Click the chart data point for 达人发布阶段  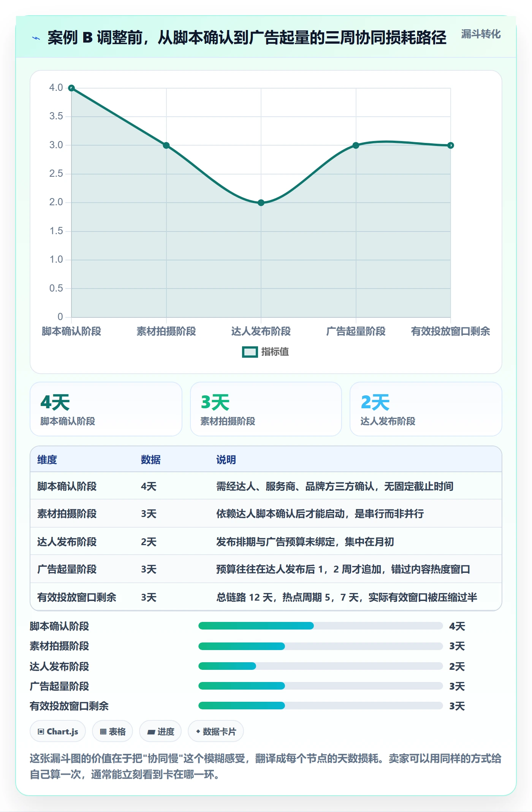pos(261,203)
